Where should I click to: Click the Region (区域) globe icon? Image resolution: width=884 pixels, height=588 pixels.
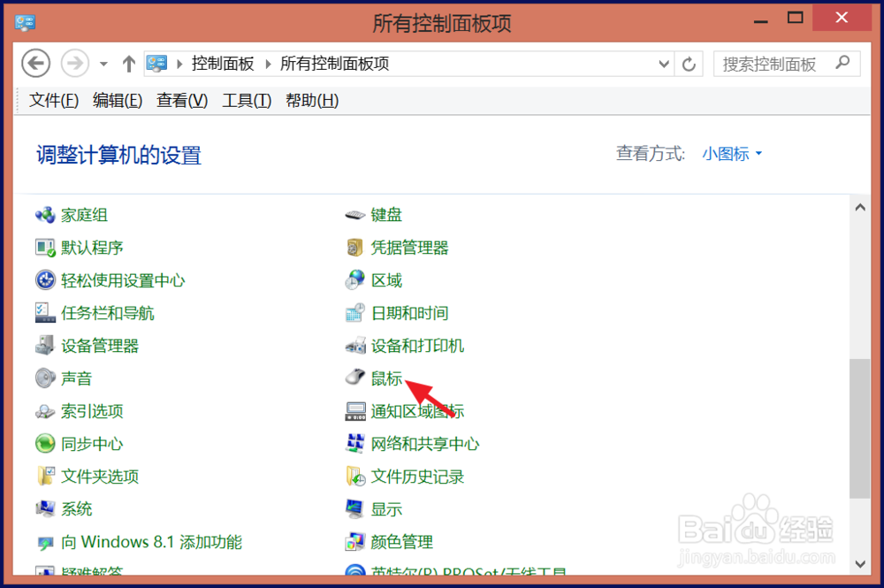click(x=355, y=280)
